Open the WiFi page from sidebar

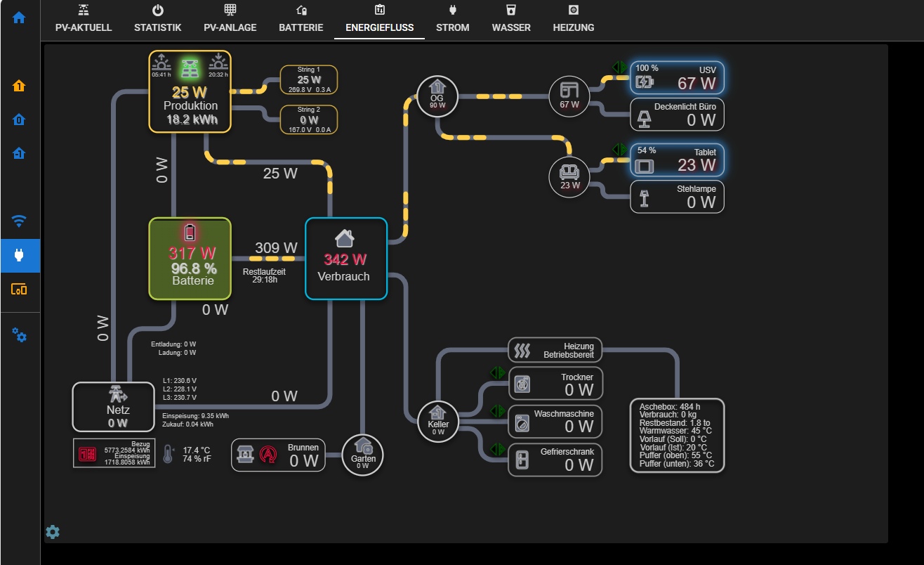pos(19,221)
